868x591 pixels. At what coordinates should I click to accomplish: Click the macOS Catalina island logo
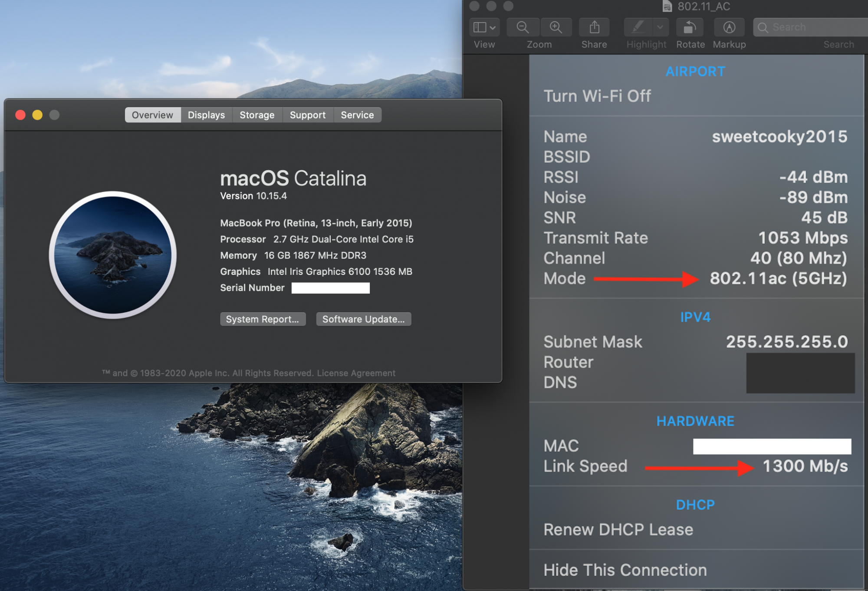(113, 255)
